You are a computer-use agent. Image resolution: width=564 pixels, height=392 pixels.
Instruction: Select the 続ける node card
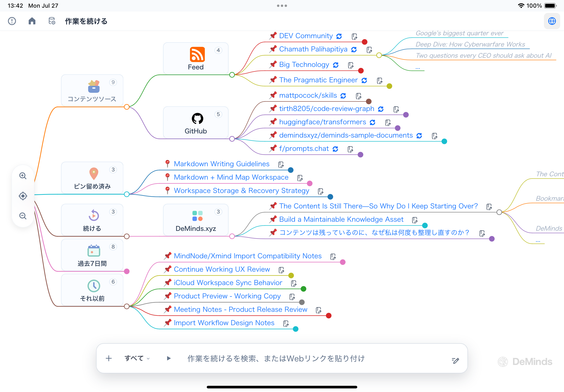(x=92, y=220)
